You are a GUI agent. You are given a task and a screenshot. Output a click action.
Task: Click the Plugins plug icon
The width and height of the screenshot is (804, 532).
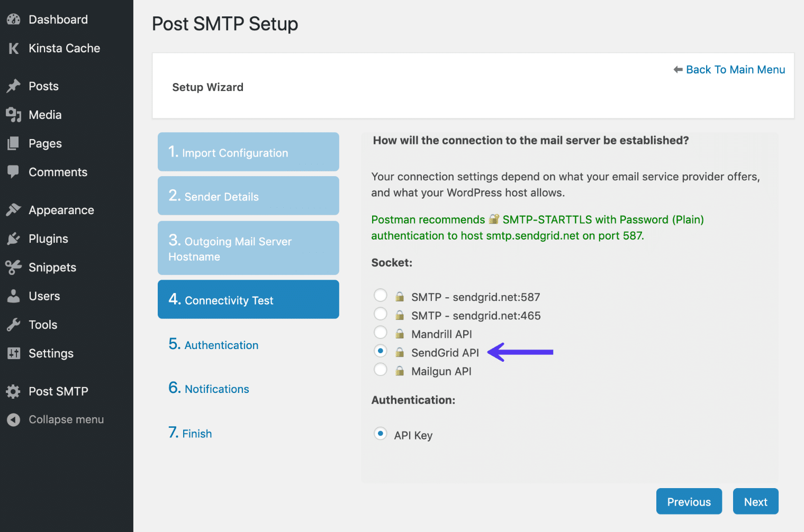(x=13, y=239)
